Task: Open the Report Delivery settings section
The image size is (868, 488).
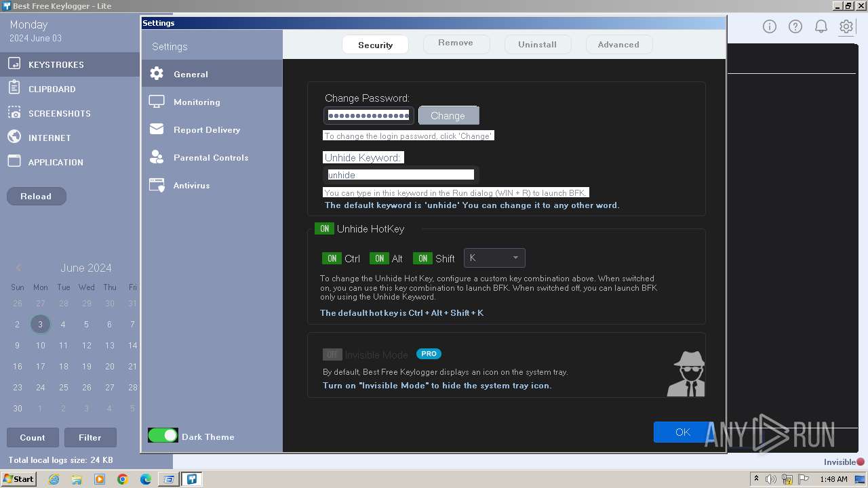Action: tap(212, 129)
